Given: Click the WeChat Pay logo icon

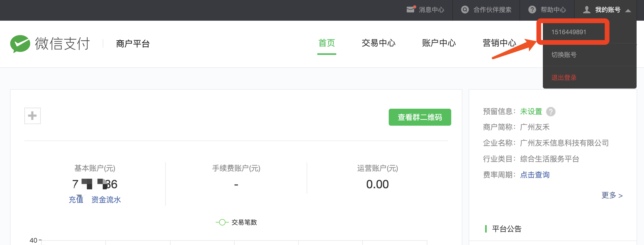Looking at the screenshot, I should coord(20,44).
